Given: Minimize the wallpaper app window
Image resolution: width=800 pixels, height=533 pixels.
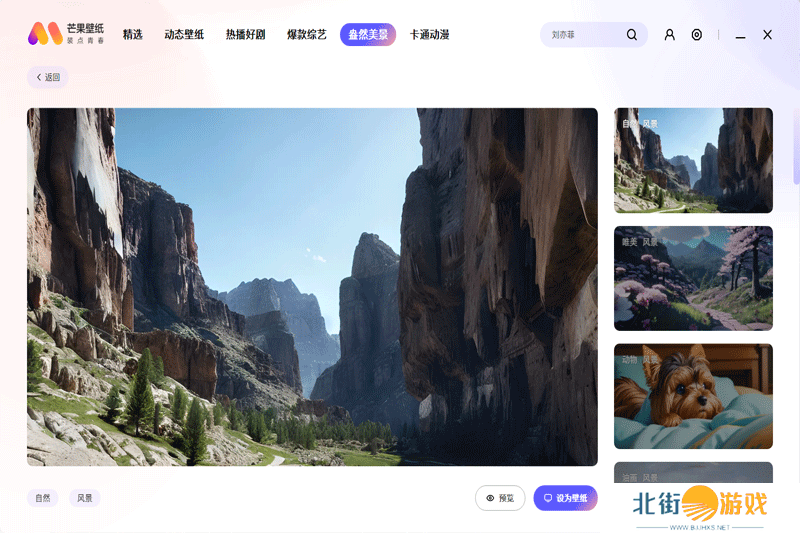Looking at the screenshot, I should click(x=740, y=35).
